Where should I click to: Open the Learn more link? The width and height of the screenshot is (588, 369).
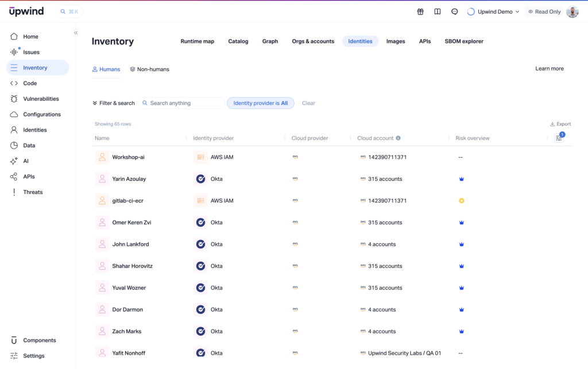pyautogui.click(x=549, y=69)
